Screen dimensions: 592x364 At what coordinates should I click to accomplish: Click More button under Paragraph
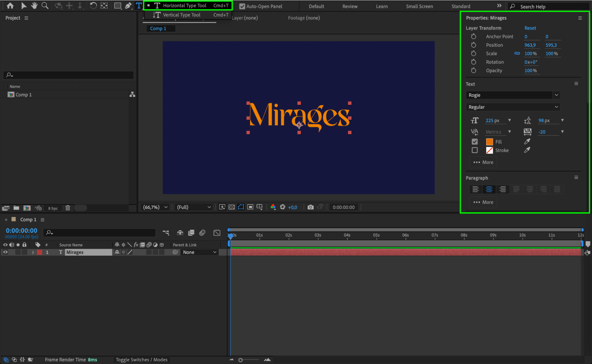[483, 202]
